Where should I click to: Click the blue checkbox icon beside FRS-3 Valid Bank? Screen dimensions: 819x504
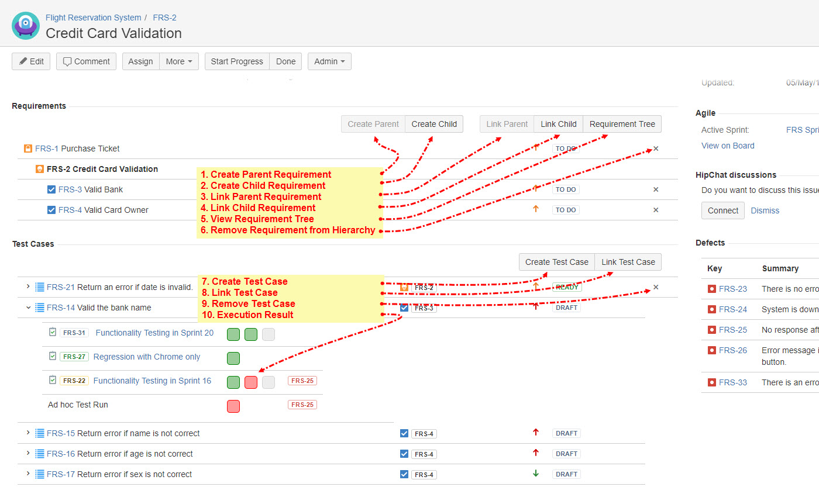coord(51,189)
